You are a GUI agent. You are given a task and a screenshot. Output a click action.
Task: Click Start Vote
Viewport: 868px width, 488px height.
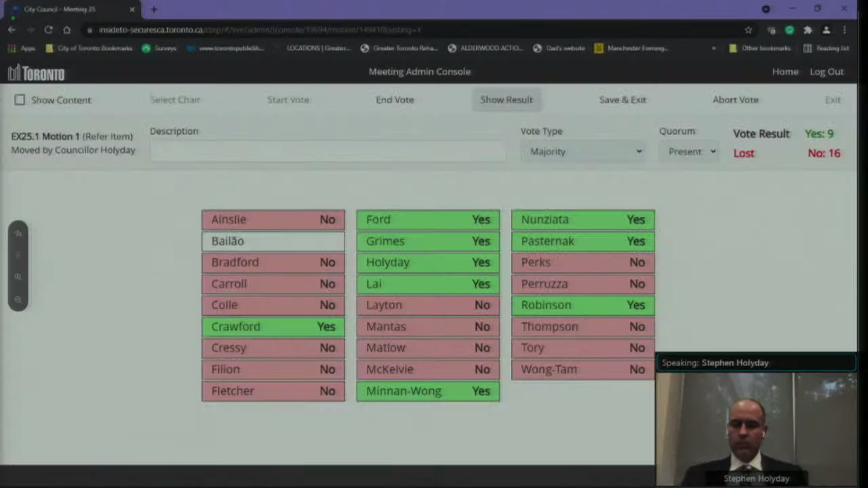[x=288, y=100]
